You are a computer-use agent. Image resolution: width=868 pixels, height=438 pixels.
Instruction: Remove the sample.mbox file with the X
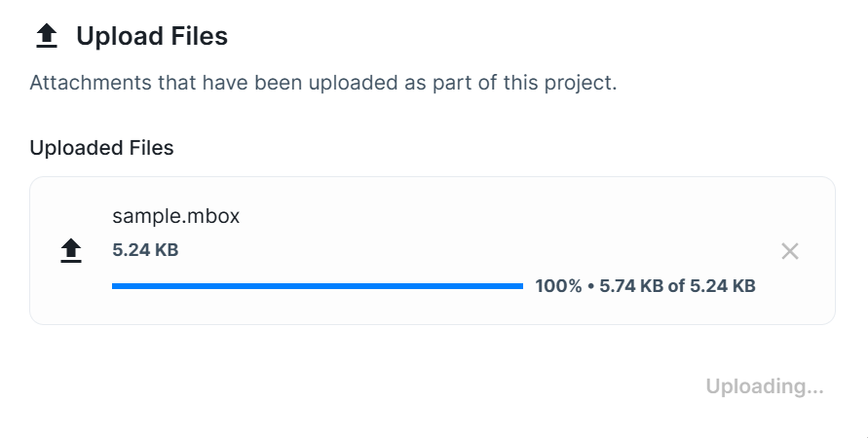[x=790, y=251]
